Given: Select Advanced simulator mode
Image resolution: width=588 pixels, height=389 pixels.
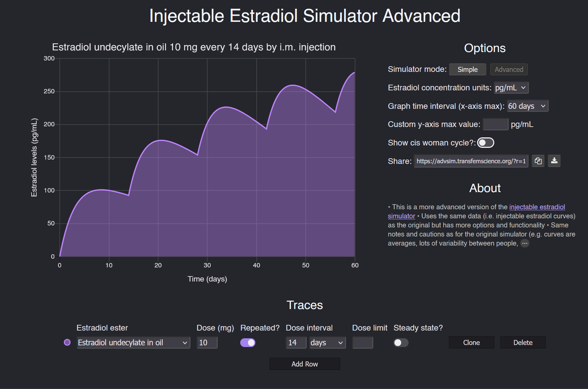Looking at the screenshot, I should (x=509, y=70).
